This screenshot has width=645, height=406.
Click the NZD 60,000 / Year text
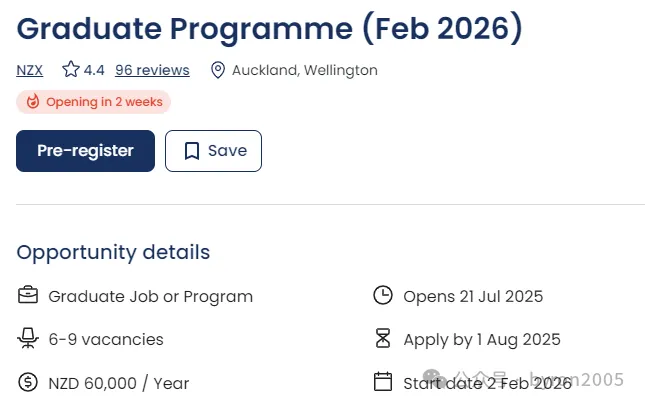click(x=118, y=383)
